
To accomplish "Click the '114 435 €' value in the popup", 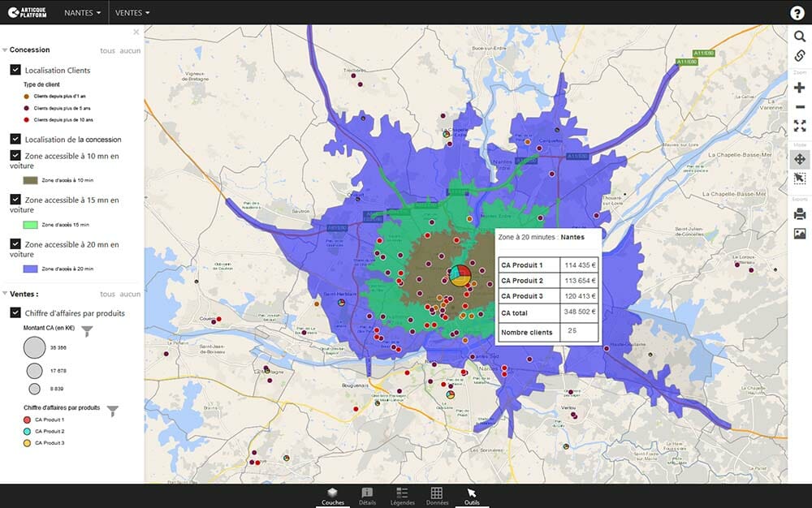I will click(x=580, y=265).
